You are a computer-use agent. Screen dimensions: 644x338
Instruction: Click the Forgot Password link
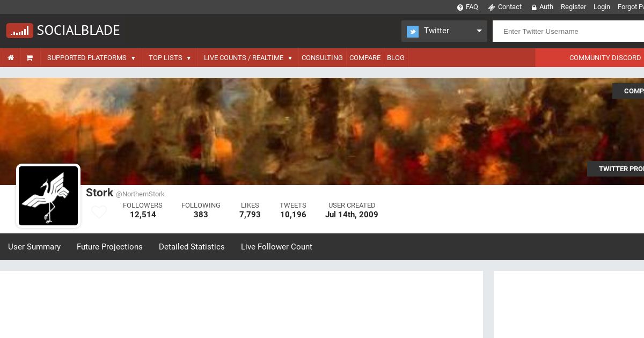tap(631, 7)
